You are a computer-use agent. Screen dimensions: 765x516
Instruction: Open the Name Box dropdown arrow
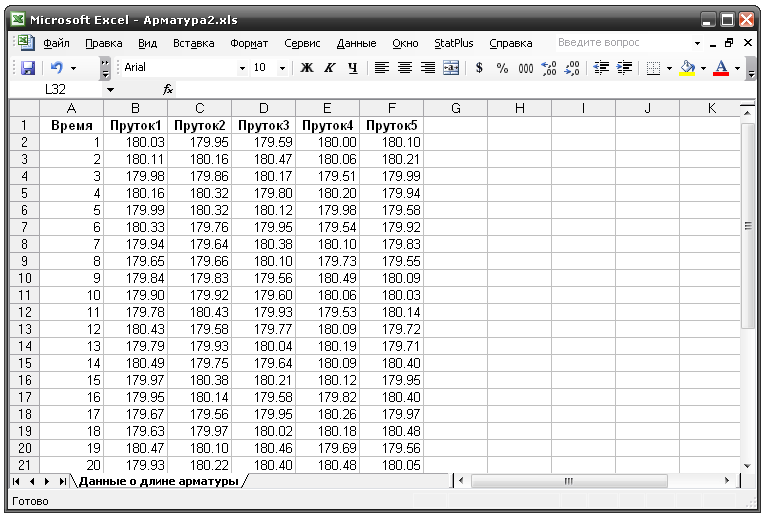tap(111, 90)
